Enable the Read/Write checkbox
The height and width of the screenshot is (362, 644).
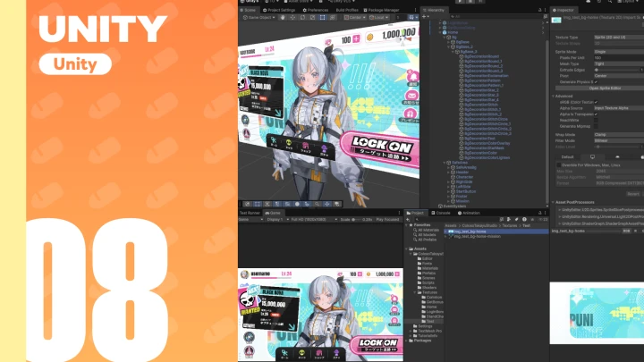(596, 121)
